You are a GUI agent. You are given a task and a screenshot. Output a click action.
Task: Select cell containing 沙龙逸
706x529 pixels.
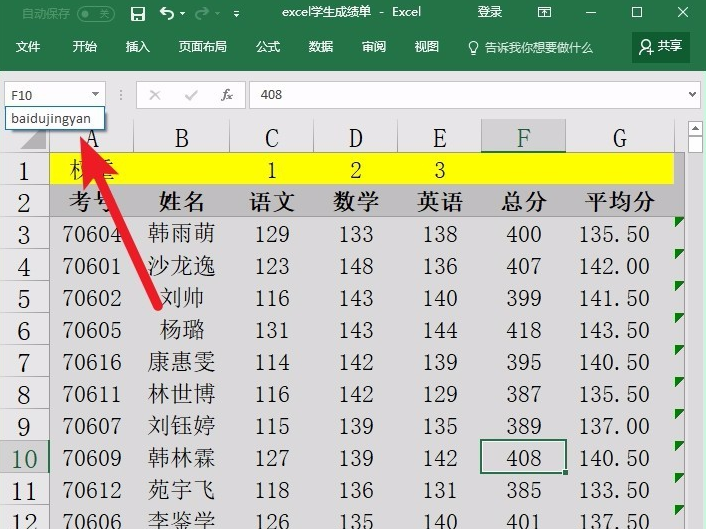181,266
